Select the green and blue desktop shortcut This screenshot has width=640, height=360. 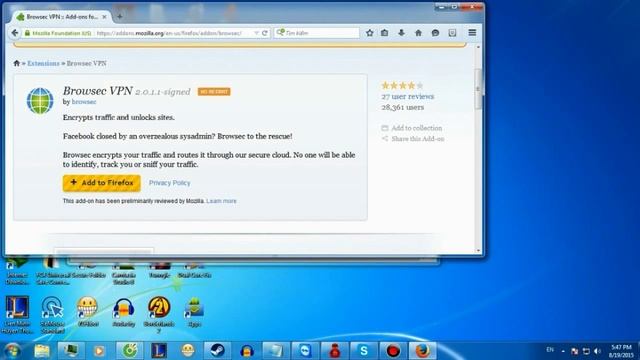point(194,312)
